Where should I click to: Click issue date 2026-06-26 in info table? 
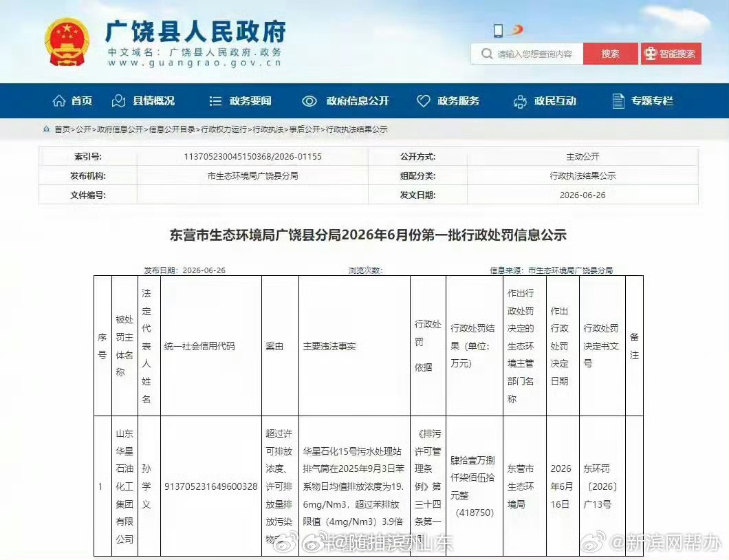pyautogui.click(x=583, y=195)
